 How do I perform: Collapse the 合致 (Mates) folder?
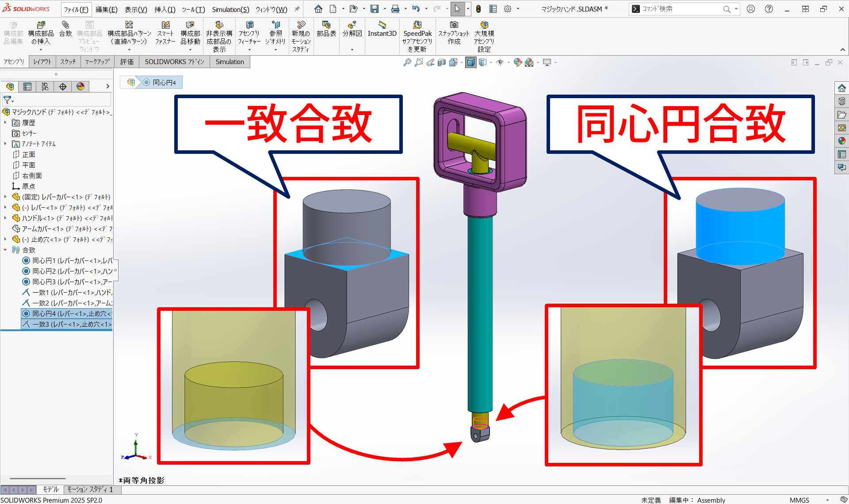[5, 250]
